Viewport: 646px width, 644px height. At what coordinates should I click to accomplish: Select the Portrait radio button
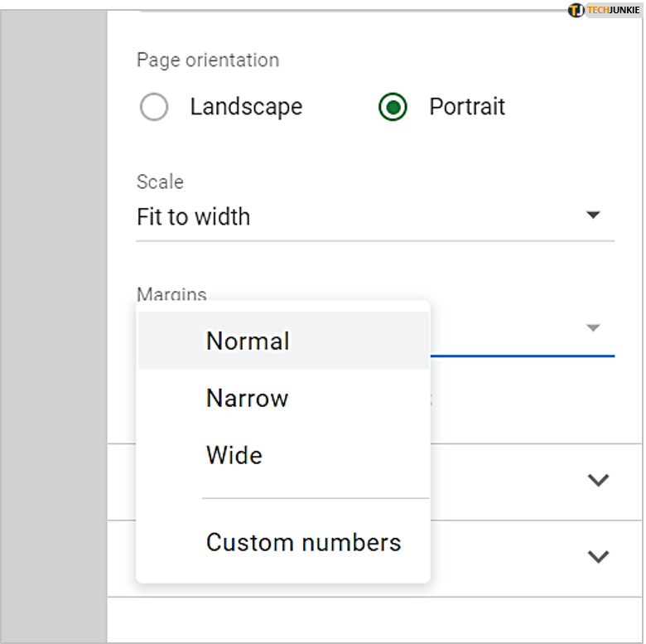point(393,107)
